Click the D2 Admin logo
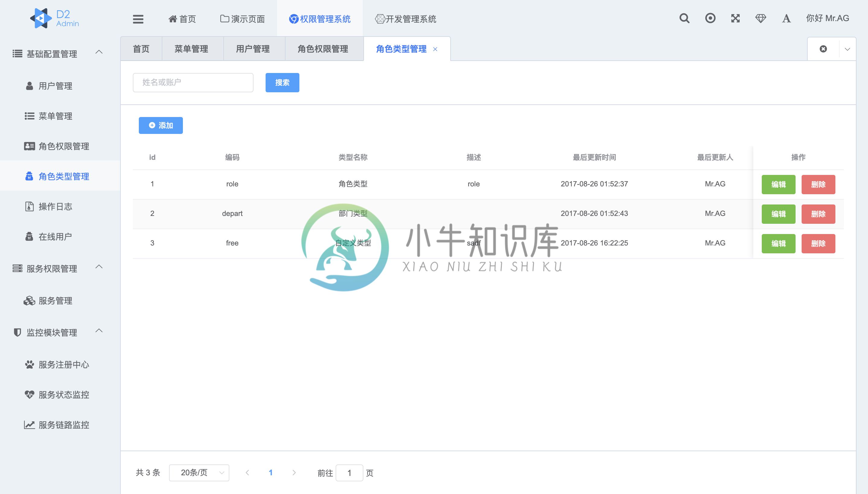 point(54,18)
